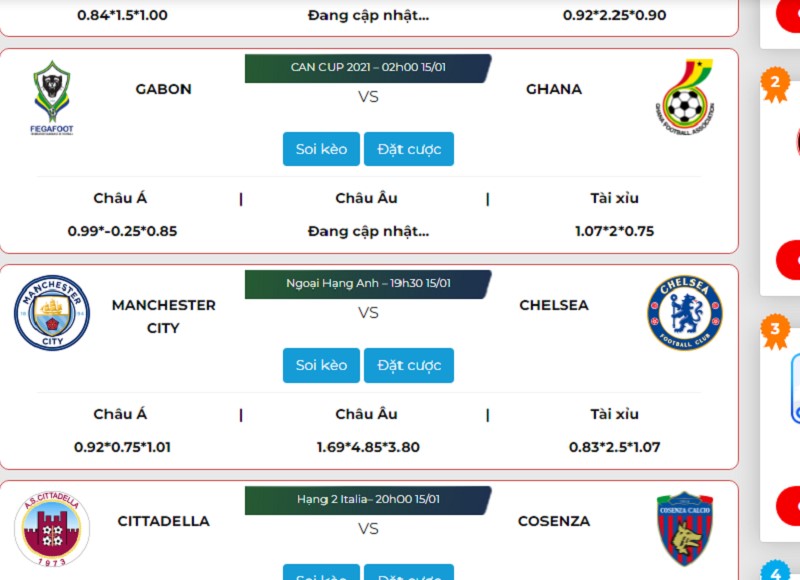Viewport: 800px width, 580px height.
Task: Click the Ngoại Hạng Anh match banner
Action: 368,284
